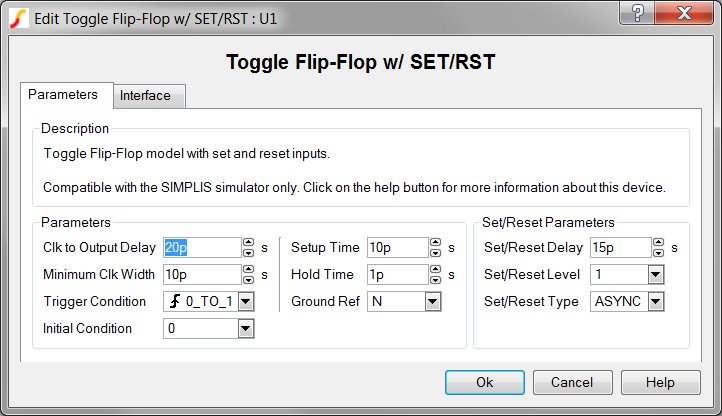Increase Clk to Output Delay with up arrow
Image resolution: width=722 pixels, height=416 pixels.
pyautogui.click(x=248, y=243)
